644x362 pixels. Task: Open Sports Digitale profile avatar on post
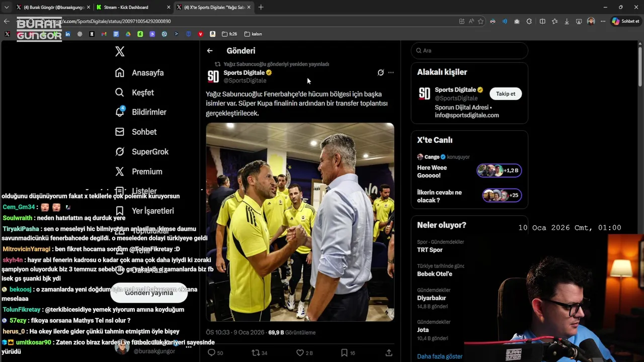pyautogui.click(x=213, y=76)
